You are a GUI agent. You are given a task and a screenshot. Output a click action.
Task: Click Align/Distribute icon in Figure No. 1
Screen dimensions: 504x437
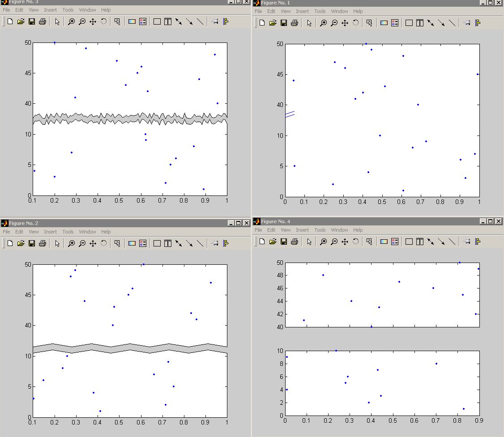pyautogui.click(x=478, y=23)
